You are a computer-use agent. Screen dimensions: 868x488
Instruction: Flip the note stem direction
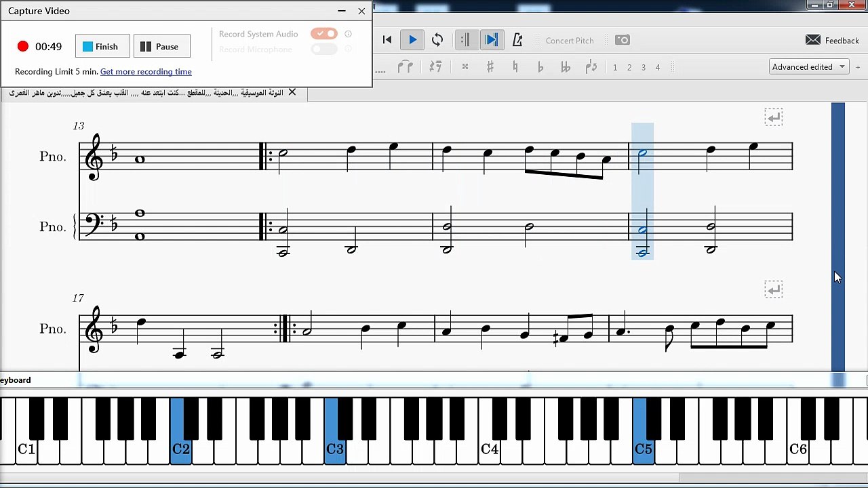click(591, 67)
